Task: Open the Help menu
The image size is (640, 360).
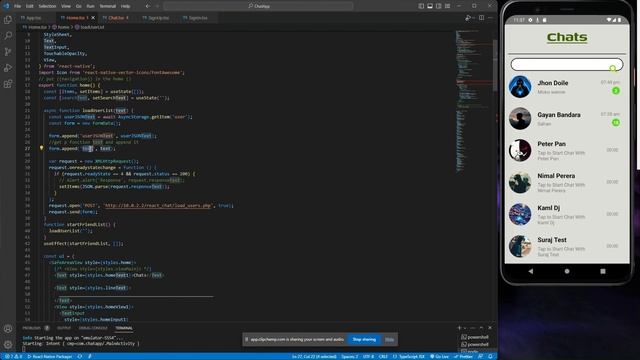Action: coord(126,6)
